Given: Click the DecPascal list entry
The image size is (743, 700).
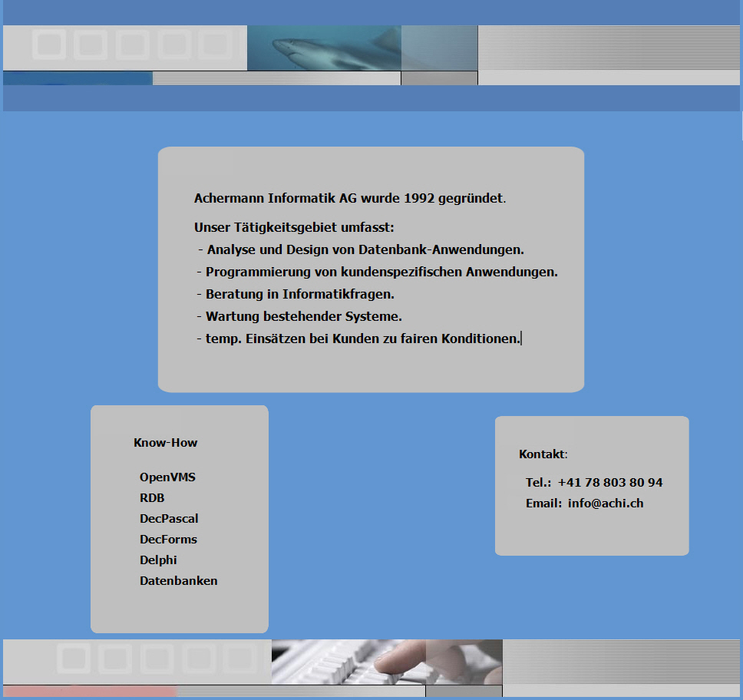Looking at the screenshot, I should [169, 519].
